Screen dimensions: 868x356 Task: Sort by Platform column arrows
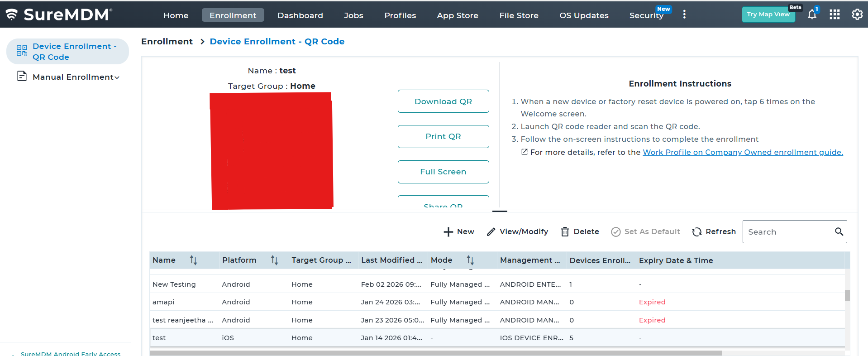(x=274, y=260)
